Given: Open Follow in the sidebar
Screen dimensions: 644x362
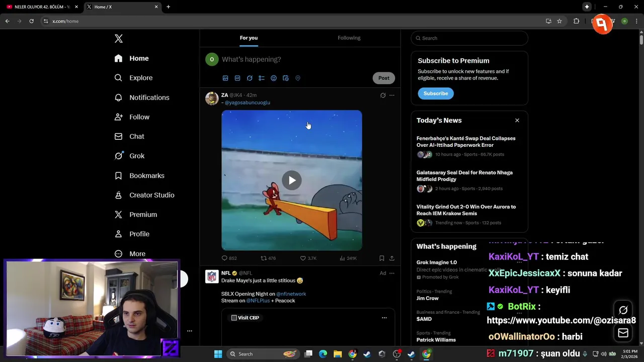Looking at the screenshot, I should click(132, 117).
